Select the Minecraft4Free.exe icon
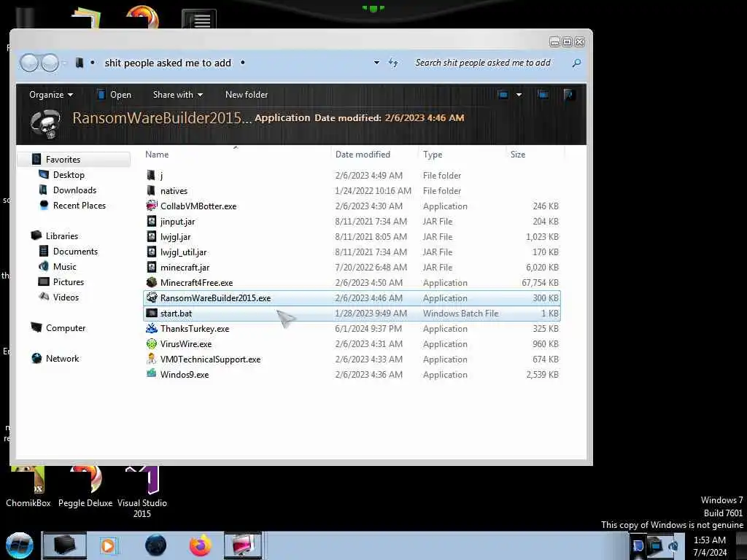Screen dimensions: 747x560 coord(152,282)
